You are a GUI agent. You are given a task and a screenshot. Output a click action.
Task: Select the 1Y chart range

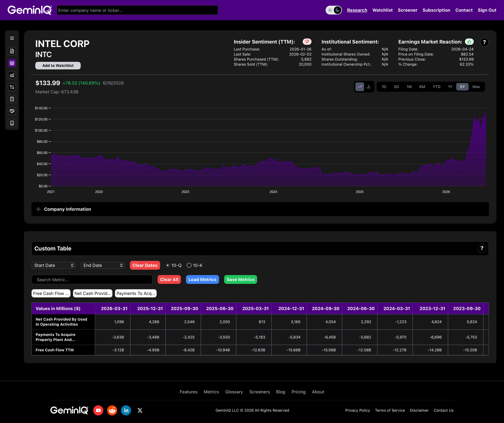click(450, 87)
